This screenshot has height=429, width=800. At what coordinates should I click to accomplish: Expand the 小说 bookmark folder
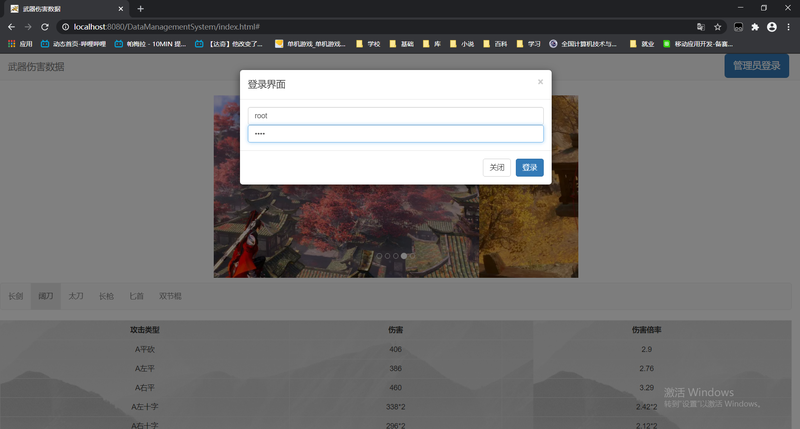point(462,44)
